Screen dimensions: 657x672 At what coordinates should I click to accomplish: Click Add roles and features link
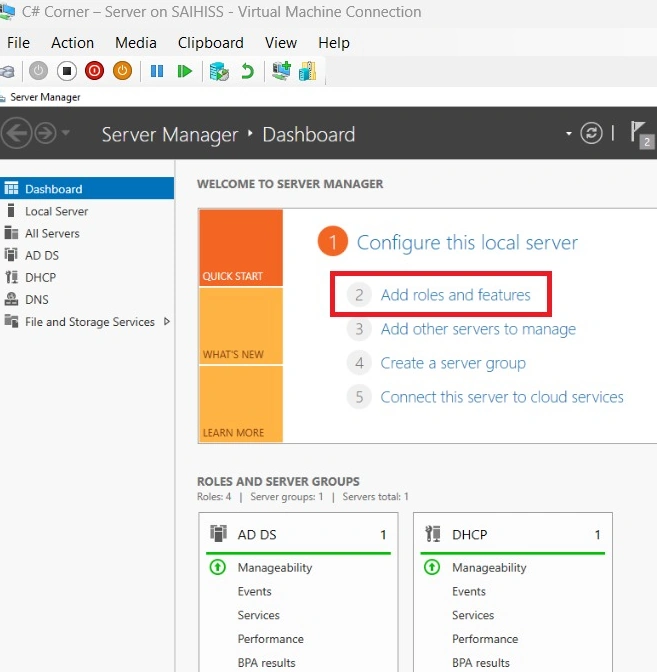point(456,295)
